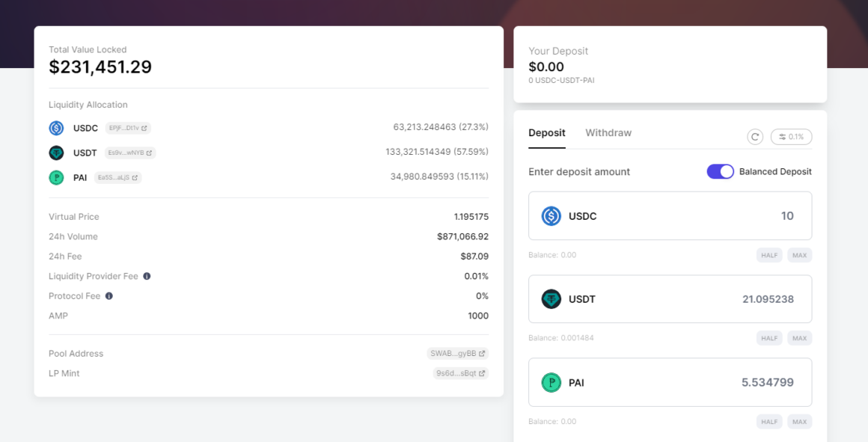Viewport: 868px width, 442px height.
Task: Click the refresh icon above the deposit form
Action: (754, 137)
